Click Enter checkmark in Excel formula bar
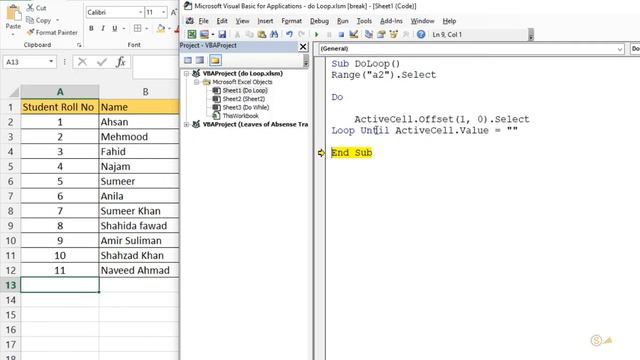Viewport: 640px width, 360px height. (x=102, y=62)
